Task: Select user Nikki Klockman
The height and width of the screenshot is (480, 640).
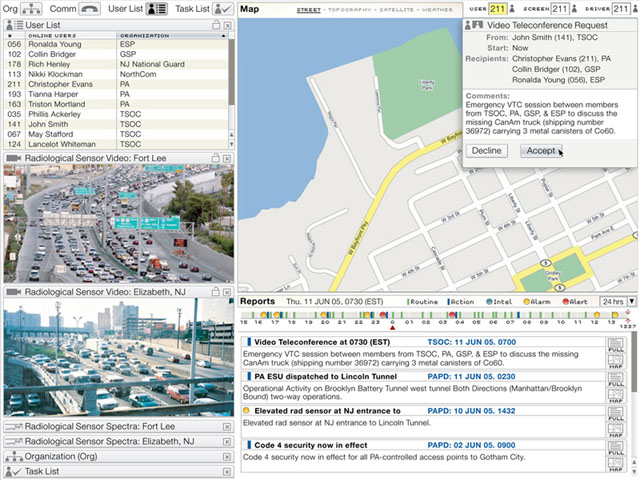Action: (x=116, y=74)
